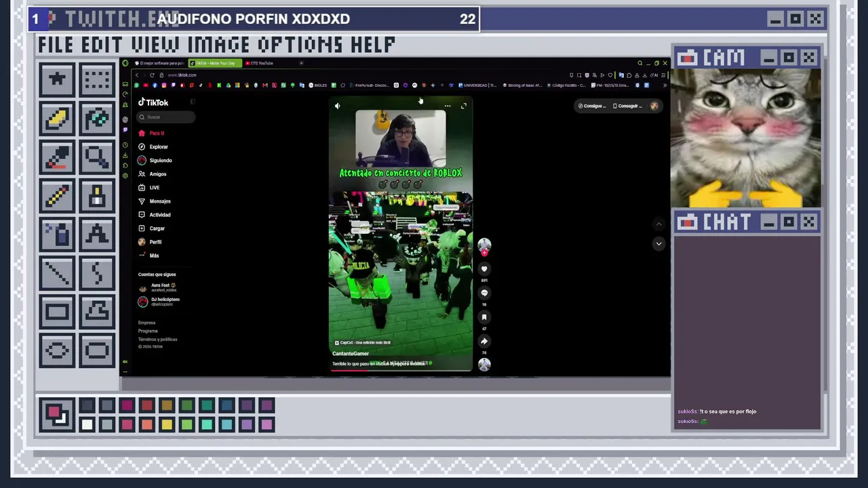Pick the polygon shape tool

pos(97,312)
